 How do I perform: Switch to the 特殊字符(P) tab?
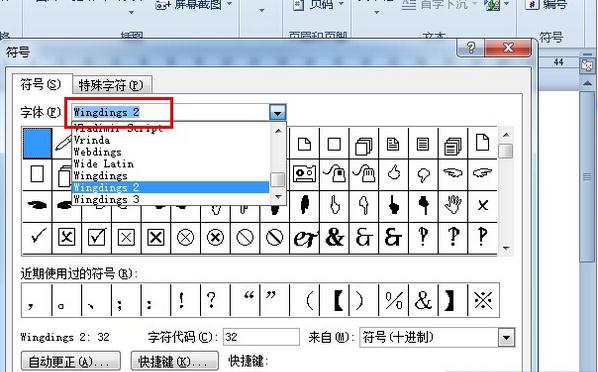point(111,85)
